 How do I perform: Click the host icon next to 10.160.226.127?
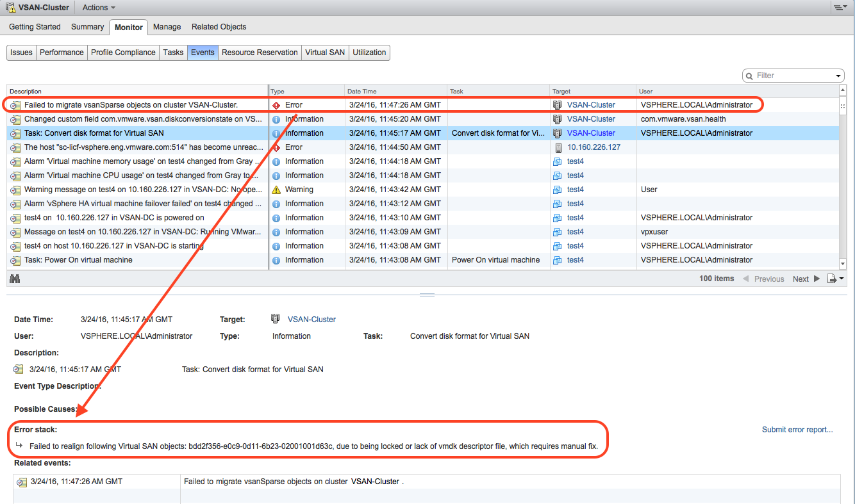[x=558, y=147]
